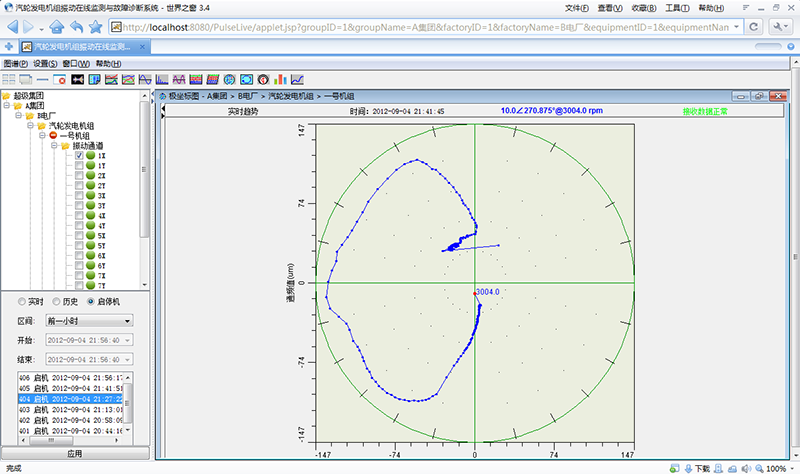The height and width of the screenshot is (474, 800).
Task: Add a new browser tab with plus icon
Action: 9,46
